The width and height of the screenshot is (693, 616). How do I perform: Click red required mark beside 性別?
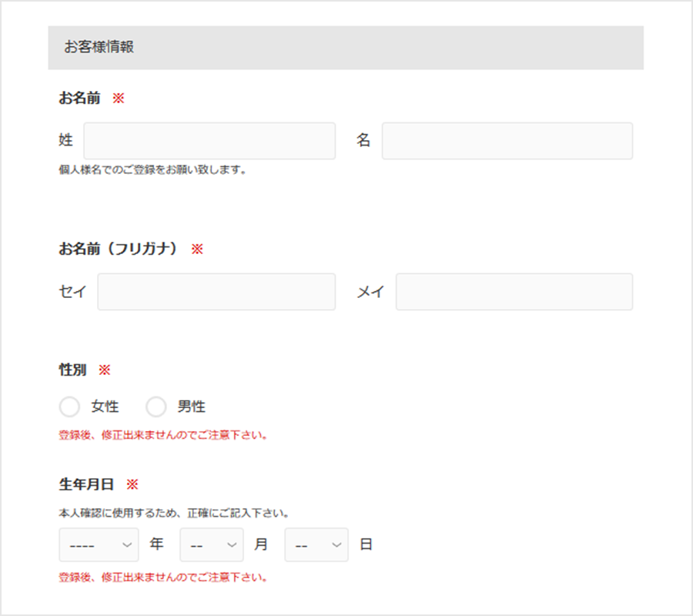click(x=104, y=370)
